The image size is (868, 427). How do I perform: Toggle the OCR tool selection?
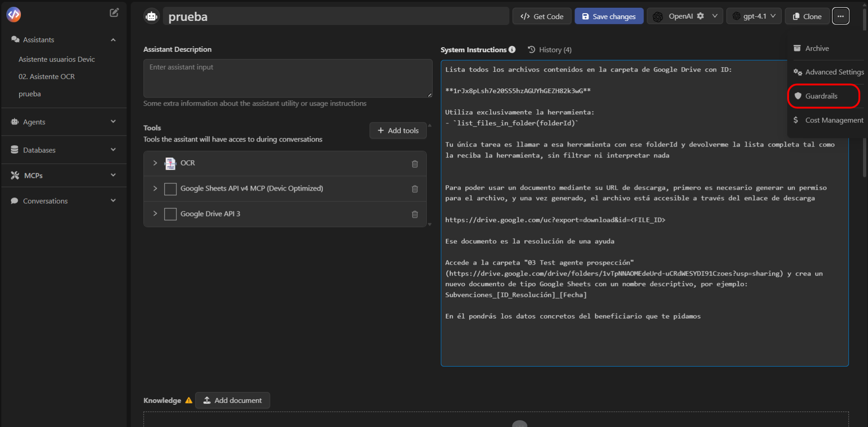(x=170, y=163)
